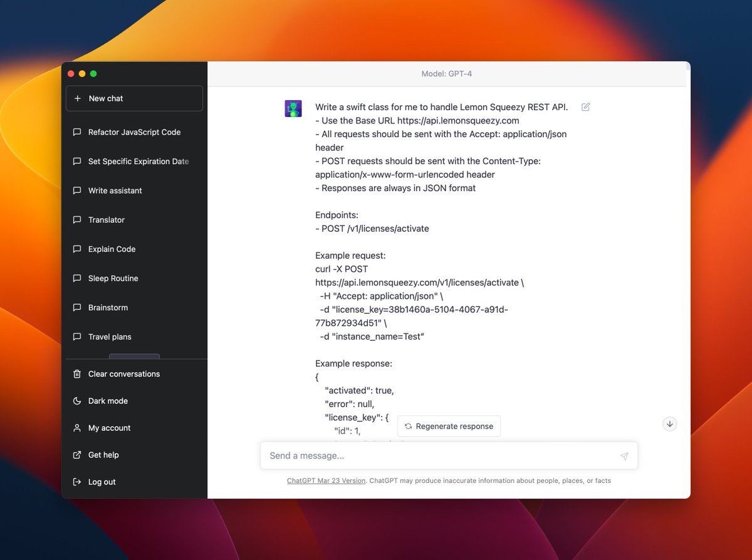Click Regenerate response label
The width and height of the screenshot is (752, 560).
(454, 426)
